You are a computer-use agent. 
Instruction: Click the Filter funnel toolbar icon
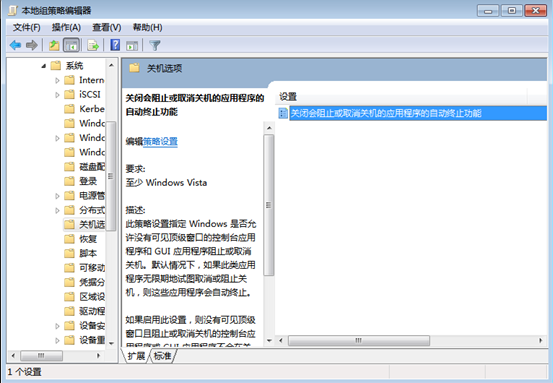(154, 45)
